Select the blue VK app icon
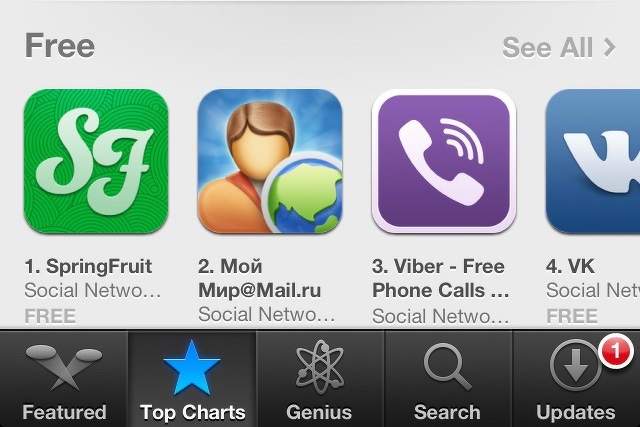Image resolution: width=640 pixels, height=427 pixels. (593, 161)
